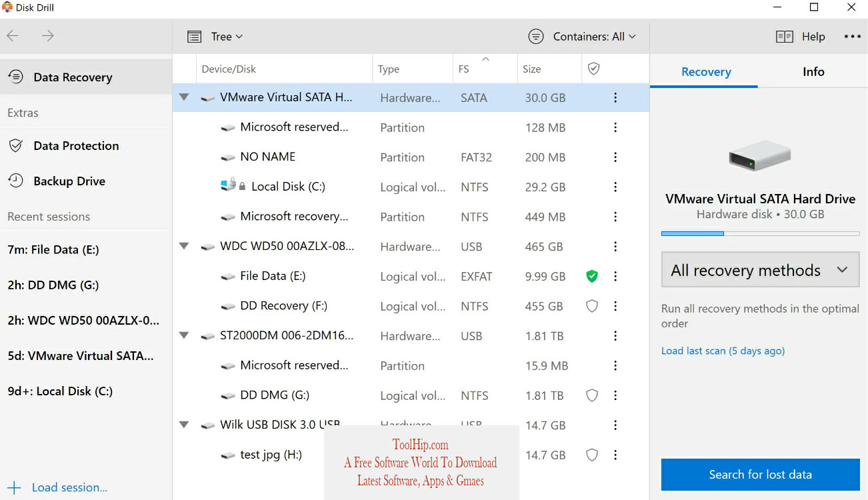The image size is (868, 500).
Task: Sort by FS column header
Action: coord(485,69)
